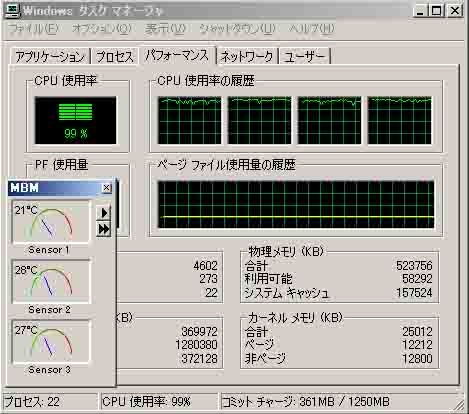The image size is (469, 414).
Task: Click the first CPU usage history graph
Action: pos(189,120)
